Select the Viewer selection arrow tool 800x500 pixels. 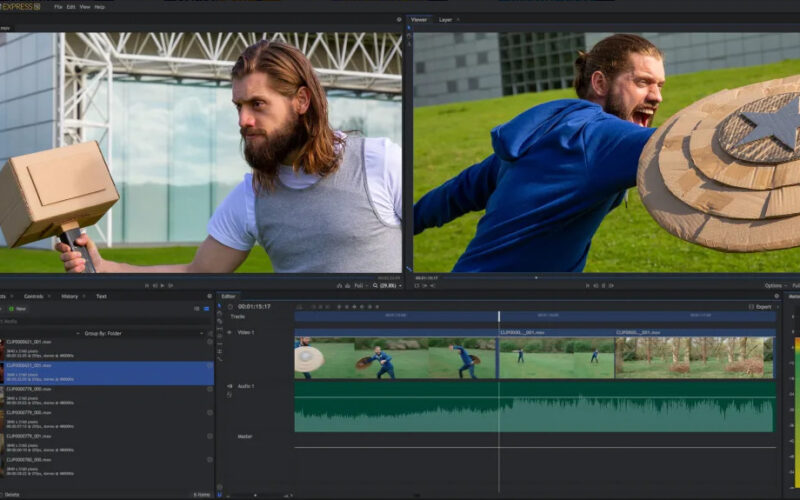(x=409, y=28)
